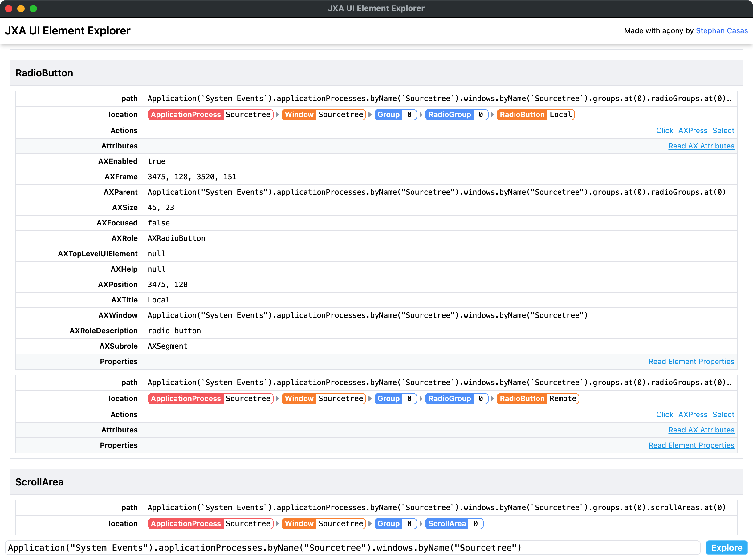Trigger AXPress on Local RadioButton
Image resolution: width=753 pixels, height=560 pixels.
(x=693, y=131)
